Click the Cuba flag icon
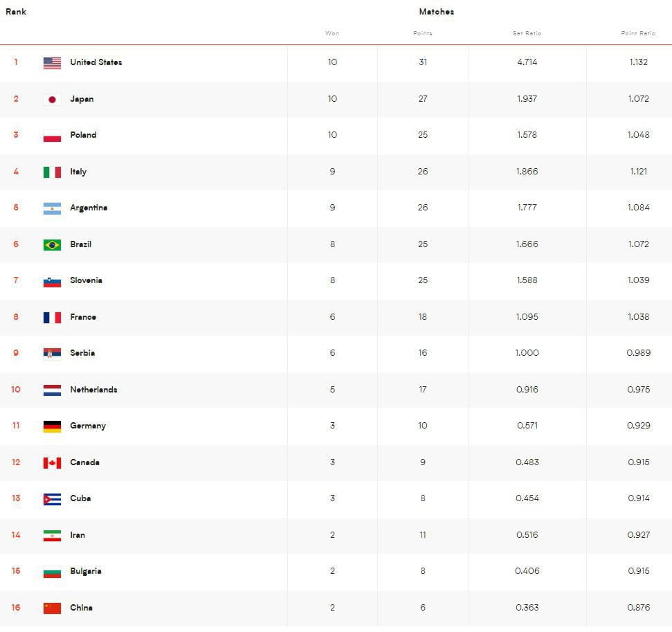672x632 pixels. pos(52,499)
